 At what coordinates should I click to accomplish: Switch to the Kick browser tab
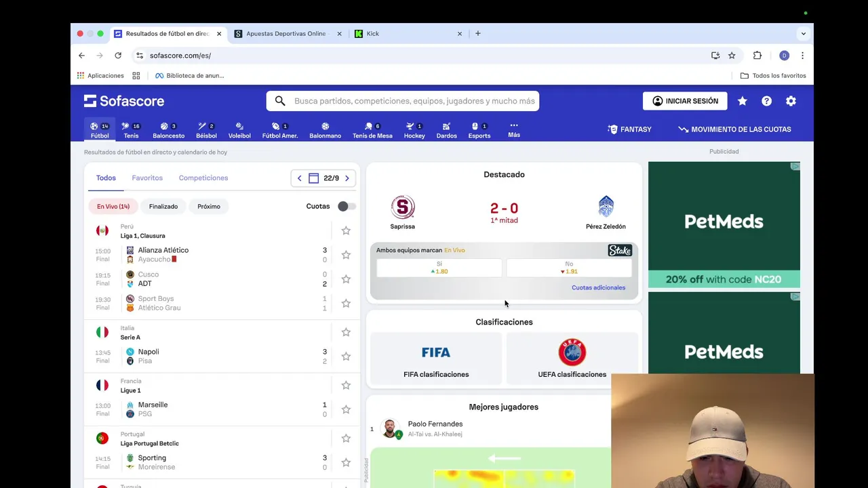[408, 33]
